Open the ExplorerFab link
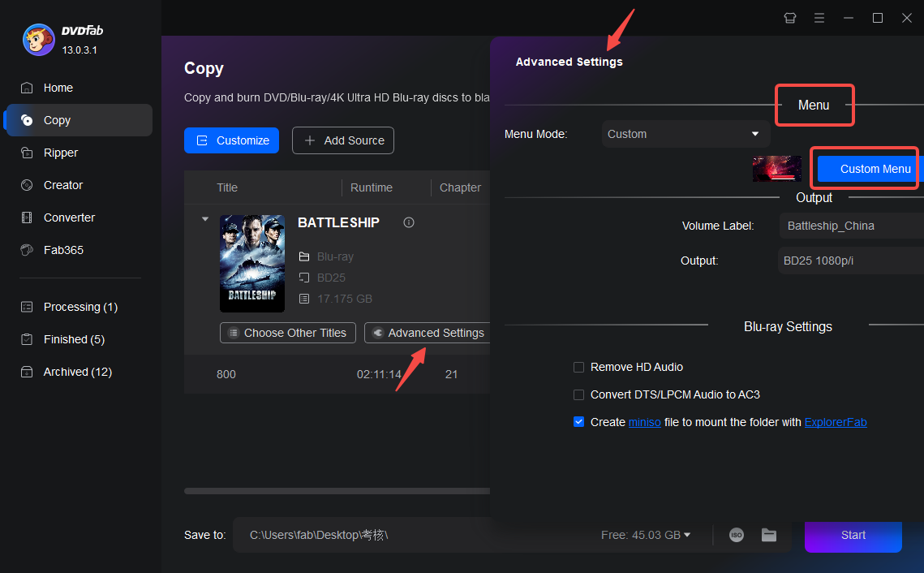This screenshot has width=924, height=573. (836, 422)
